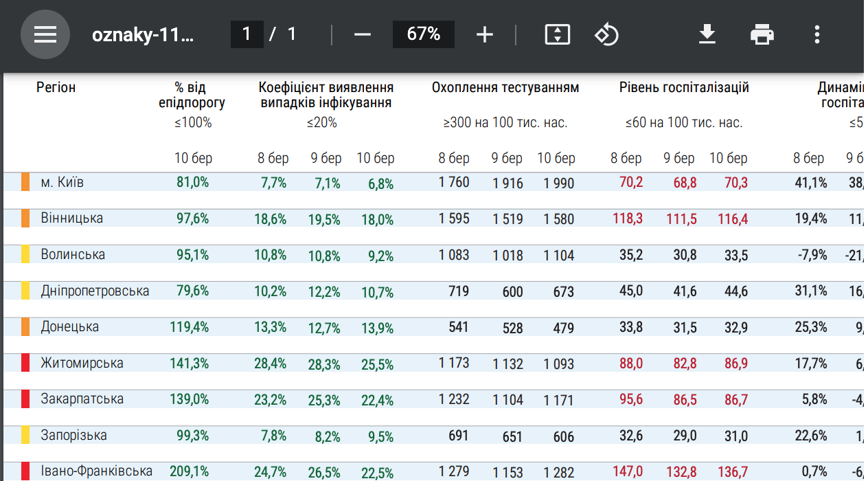Image resolution: width=868 pixels, height=481 pixels.
Task: Open the sidebar hamburger menu
Action: pos(45,34)
